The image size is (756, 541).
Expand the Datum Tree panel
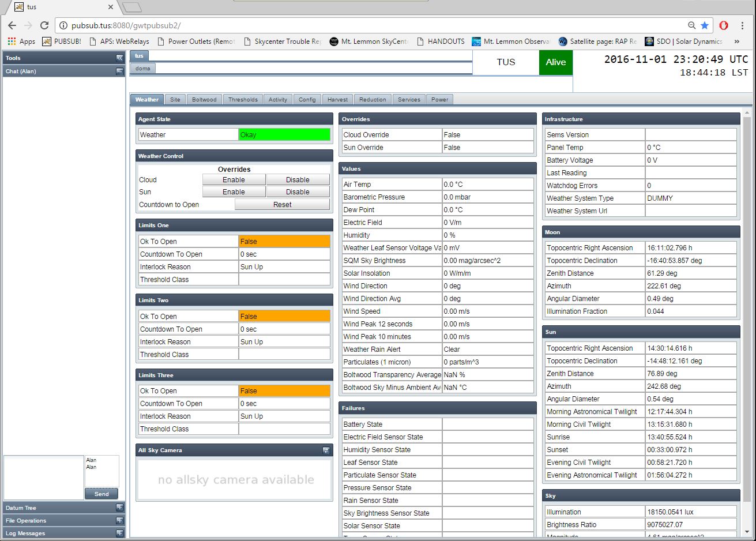[119, 508]
